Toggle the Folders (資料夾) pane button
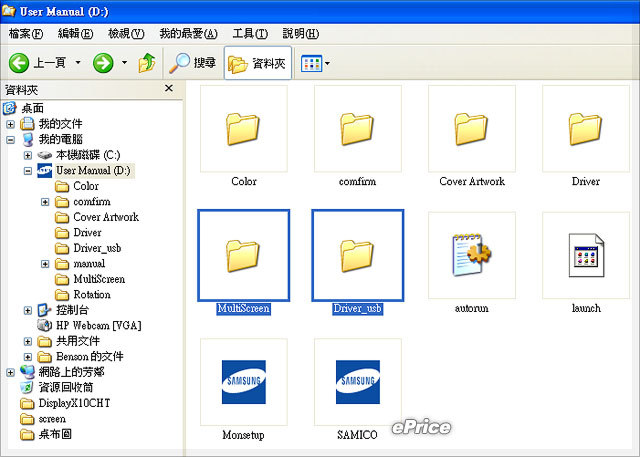 pos(258,63)
